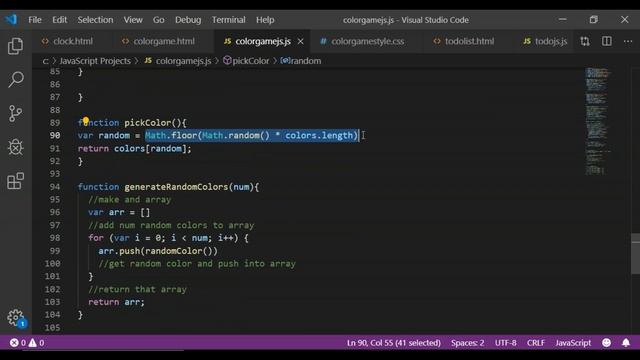This screenshot has width=640, height=360.
Task: Open the errors and warnings indicator
Action: point(27,343)
